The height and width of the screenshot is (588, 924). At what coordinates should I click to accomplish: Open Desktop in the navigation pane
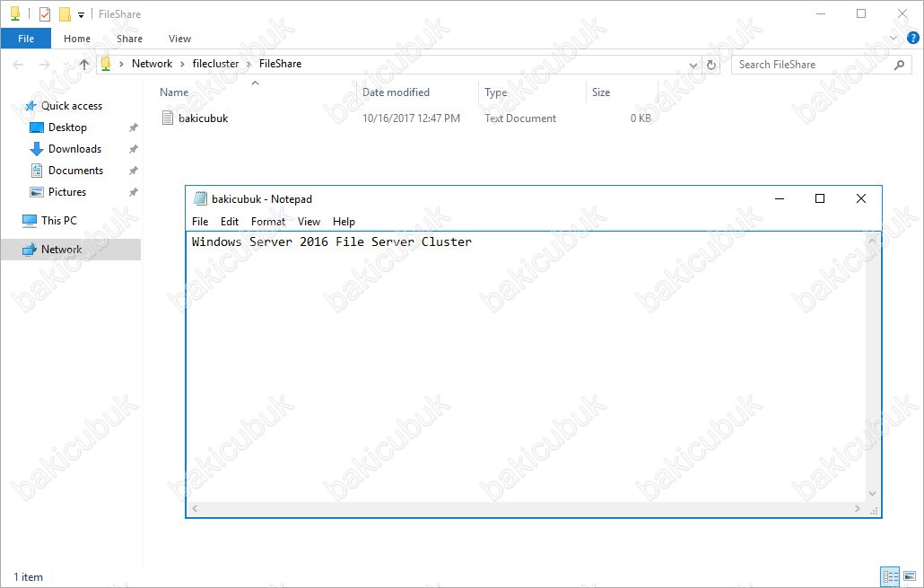click(68, 127)
